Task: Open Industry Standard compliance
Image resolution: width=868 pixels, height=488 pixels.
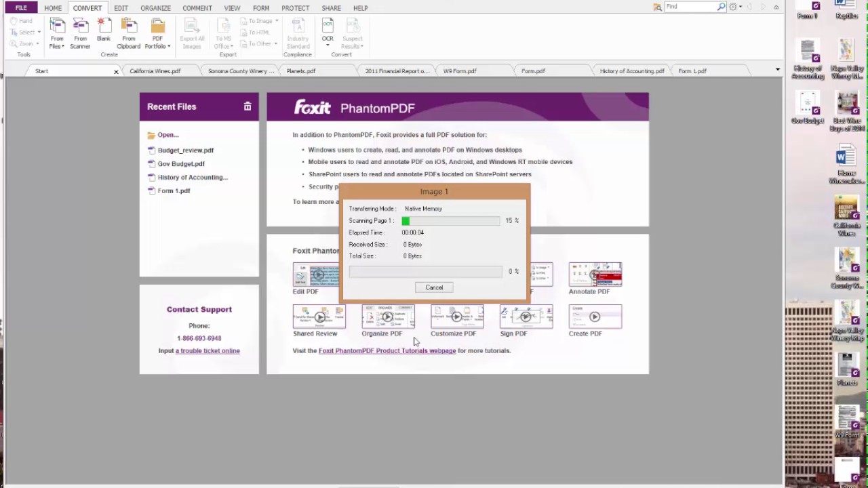Action: click(x=298, y=34)
